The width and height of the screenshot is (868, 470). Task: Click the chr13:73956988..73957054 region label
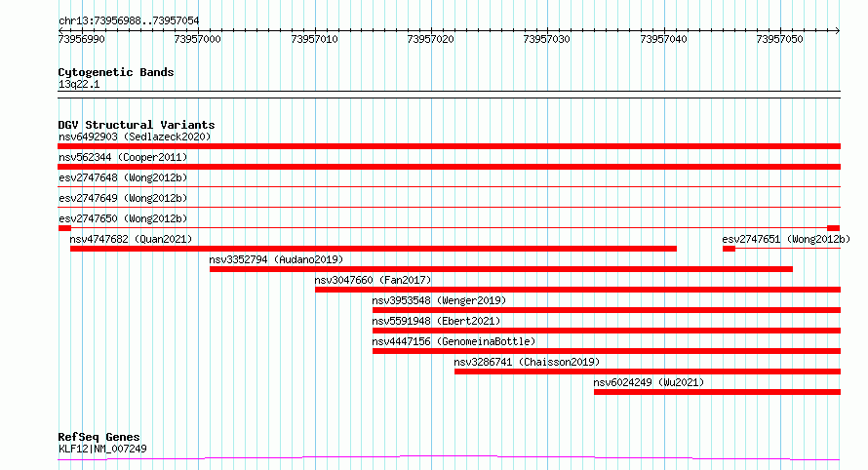click(129, 20)
